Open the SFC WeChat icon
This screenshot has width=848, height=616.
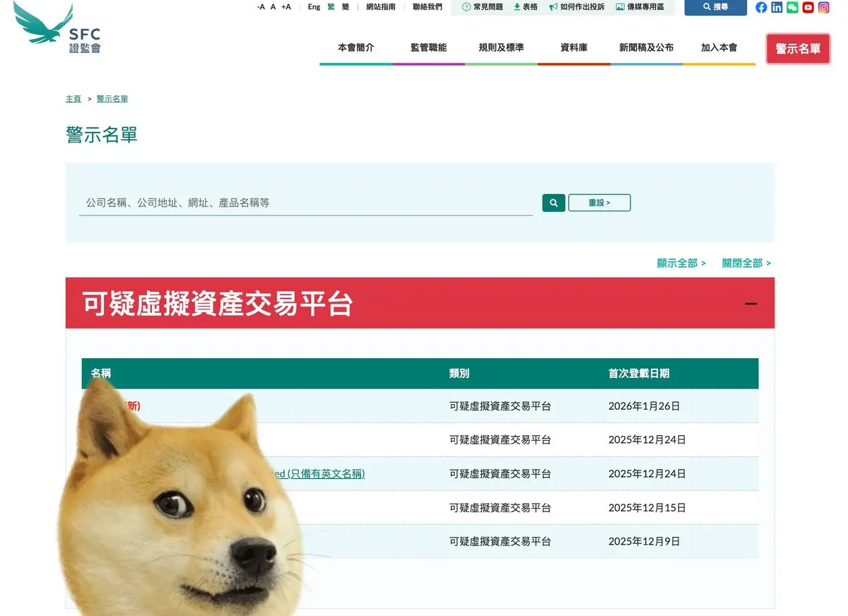coord(792,7)
